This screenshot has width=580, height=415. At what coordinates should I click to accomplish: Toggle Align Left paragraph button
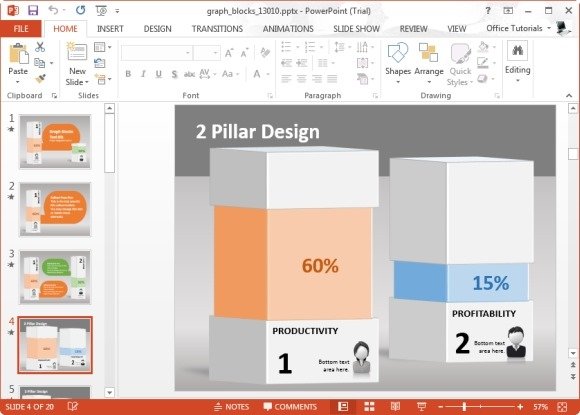tap(286, 79)
